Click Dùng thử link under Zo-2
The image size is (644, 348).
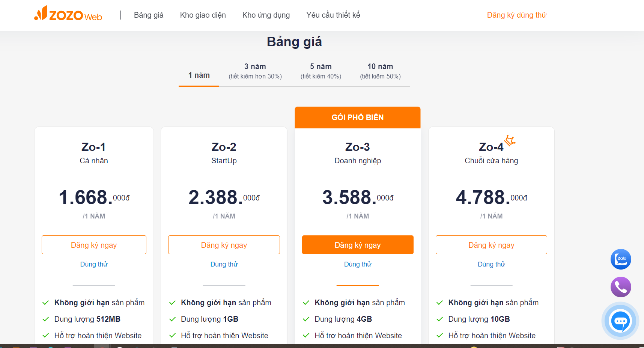click(224, 264)
